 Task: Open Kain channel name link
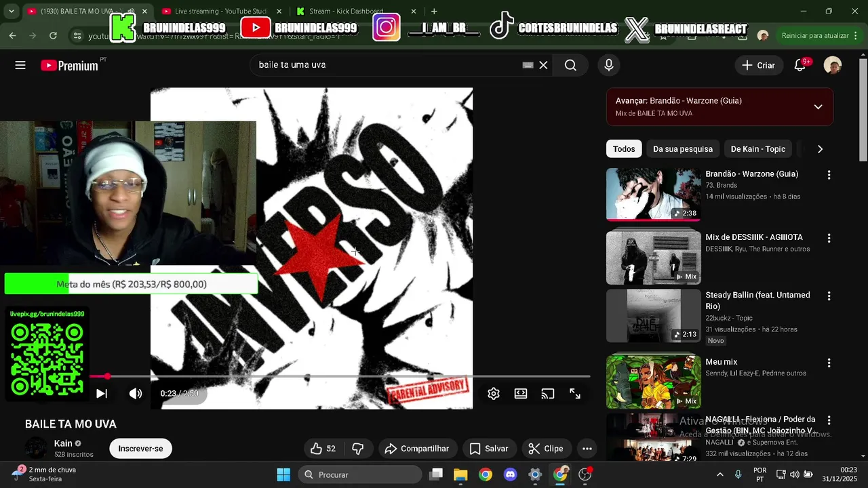pyautogui.click(x=63, y=443)
